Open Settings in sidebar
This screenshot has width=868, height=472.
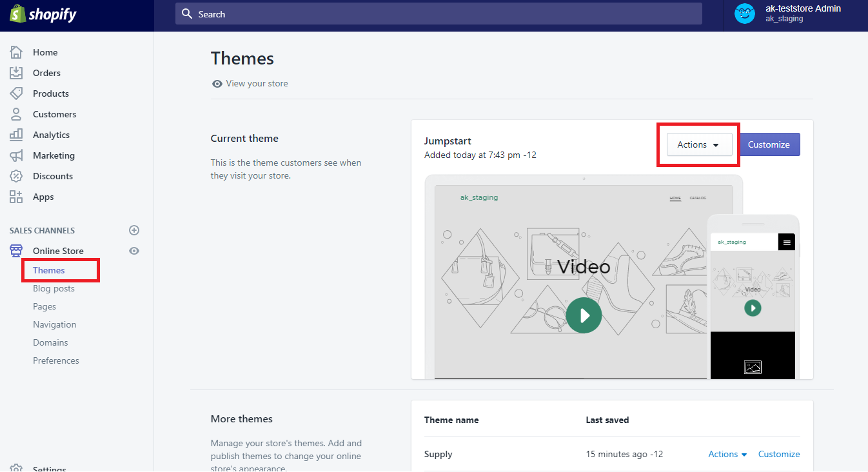49,469
